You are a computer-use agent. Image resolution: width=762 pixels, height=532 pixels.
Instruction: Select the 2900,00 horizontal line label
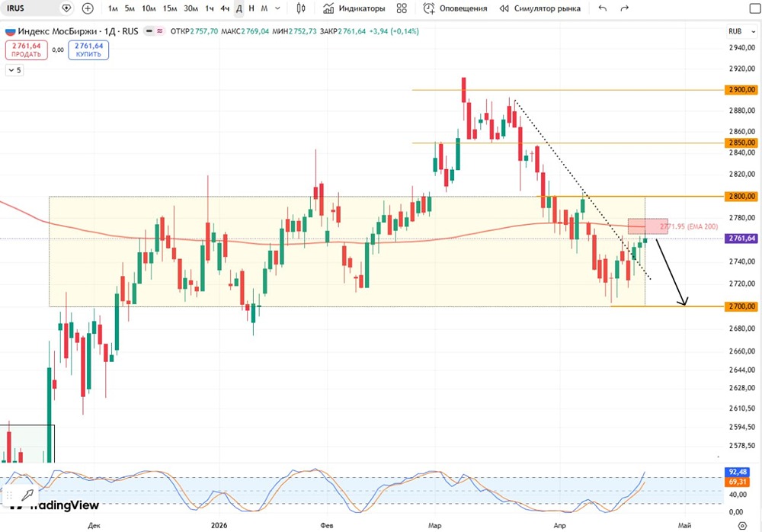[x=741, y=90]
